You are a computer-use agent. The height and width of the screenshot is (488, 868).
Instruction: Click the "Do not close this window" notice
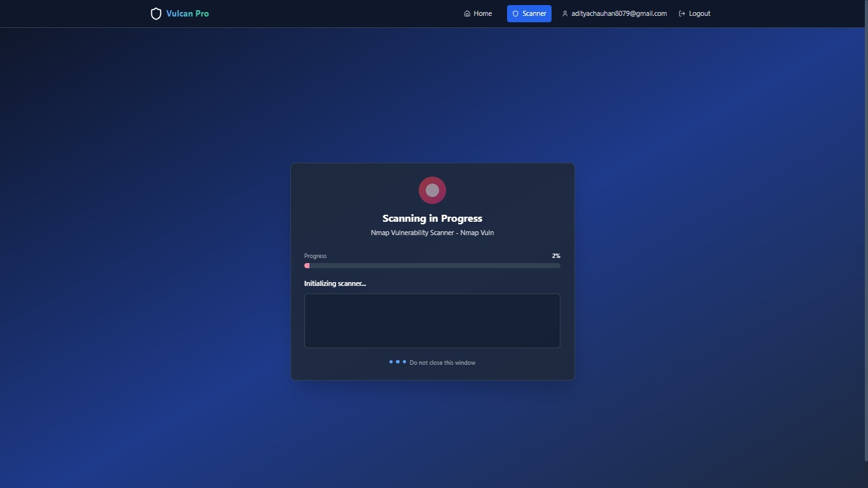[442, 363]
